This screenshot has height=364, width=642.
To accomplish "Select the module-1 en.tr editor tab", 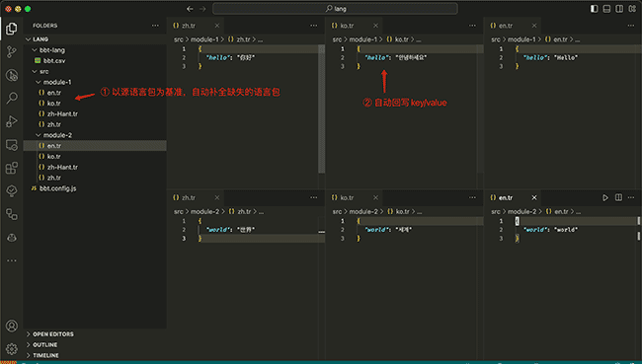I will click(x=513, y=26).
